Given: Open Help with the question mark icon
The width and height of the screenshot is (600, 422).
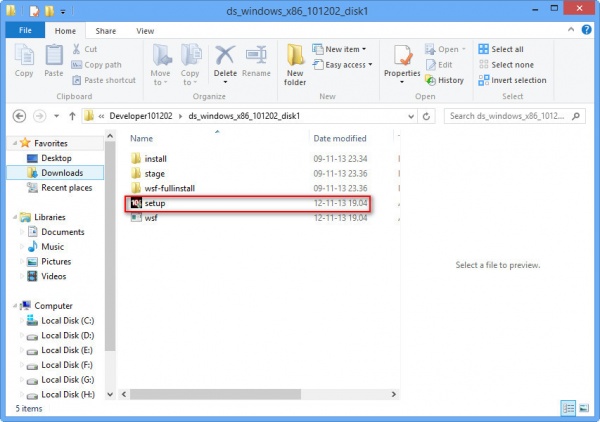Looking at the screenshot, I should coord(587,29).
